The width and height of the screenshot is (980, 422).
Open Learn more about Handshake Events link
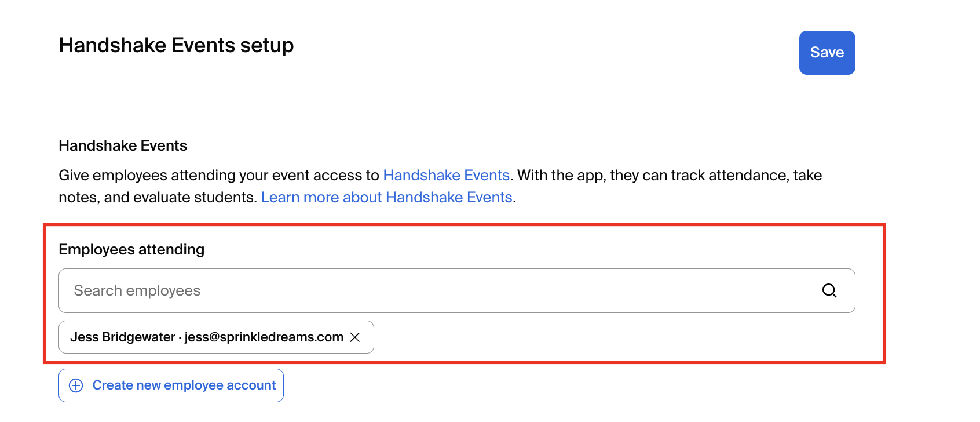coord(386,197)
